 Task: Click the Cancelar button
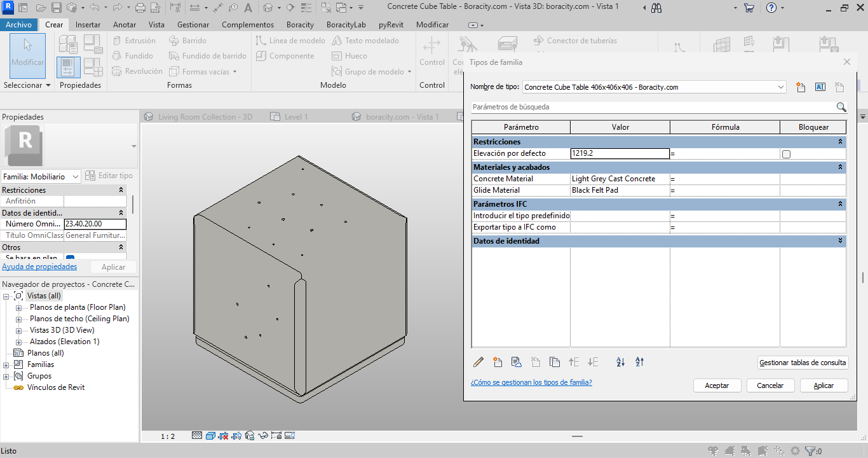[770, 385]
